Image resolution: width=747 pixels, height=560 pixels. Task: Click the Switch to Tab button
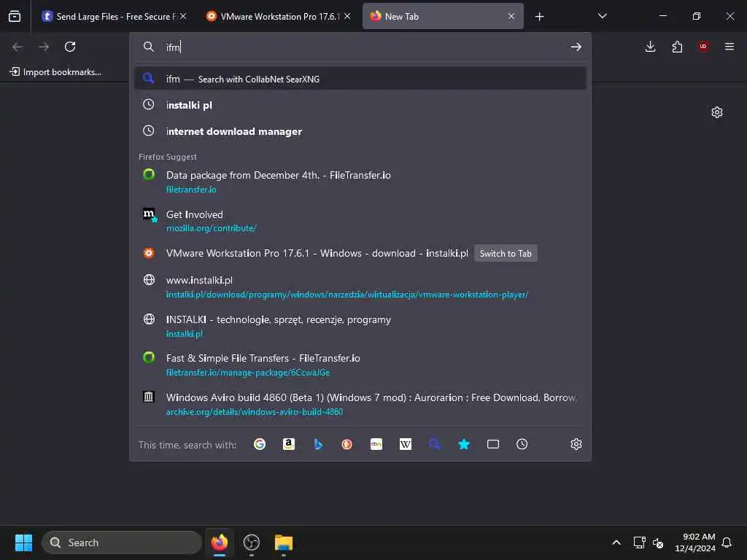[x=506, y=253]
